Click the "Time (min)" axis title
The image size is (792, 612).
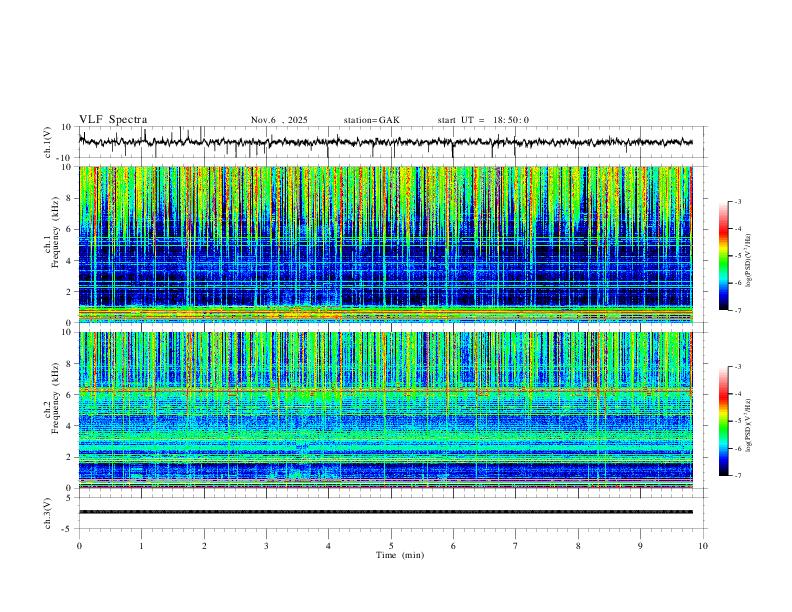point(400,555)
